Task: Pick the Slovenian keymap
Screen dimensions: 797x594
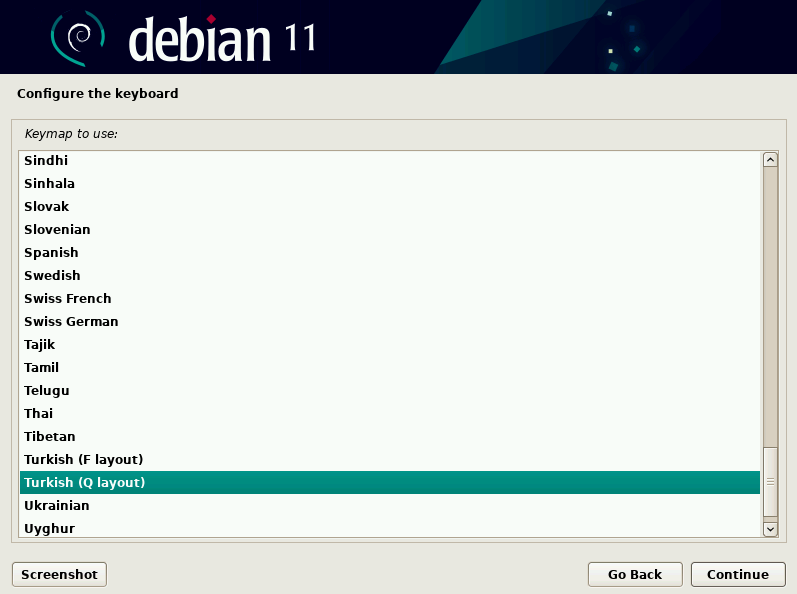Action: tap(57, 229)
